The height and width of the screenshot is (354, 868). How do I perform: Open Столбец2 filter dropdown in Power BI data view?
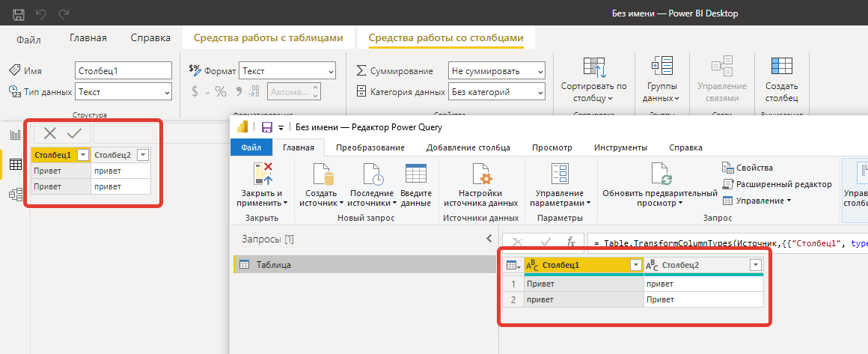tap(143, 155)
